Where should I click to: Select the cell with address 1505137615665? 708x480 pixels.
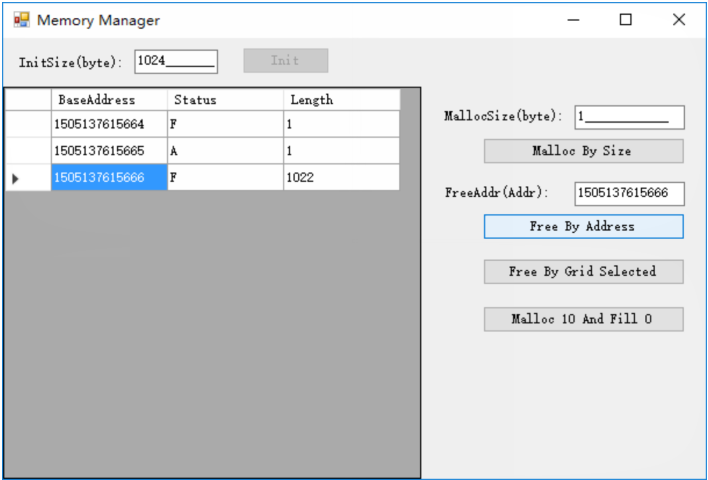click(109, 151)
